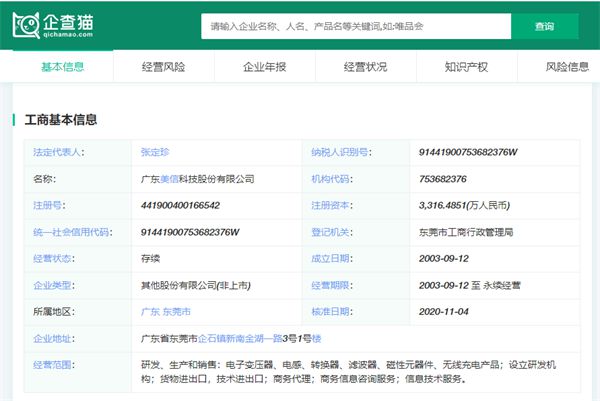Focus the company name search field

point(356,26)
